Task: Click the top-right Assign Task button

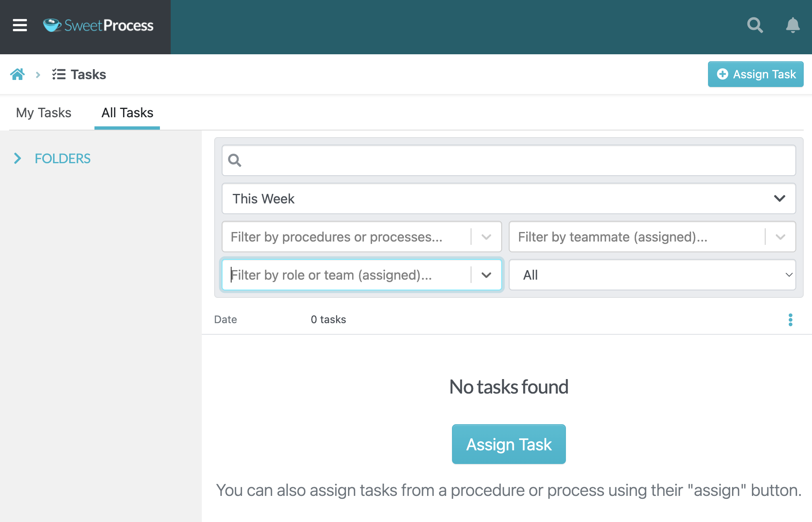Action: pos(756,74)
